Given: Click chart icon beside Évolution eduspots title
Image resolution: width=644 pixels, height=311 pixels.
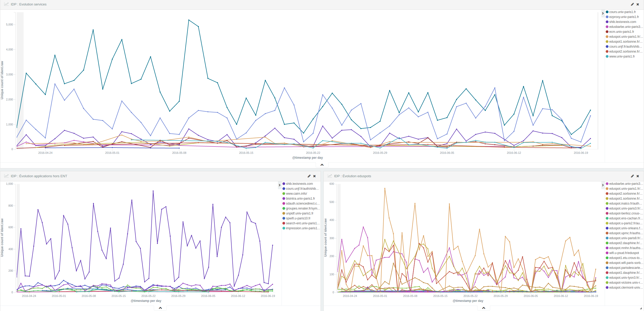Looking at the screenshot, I should point(330,176).
